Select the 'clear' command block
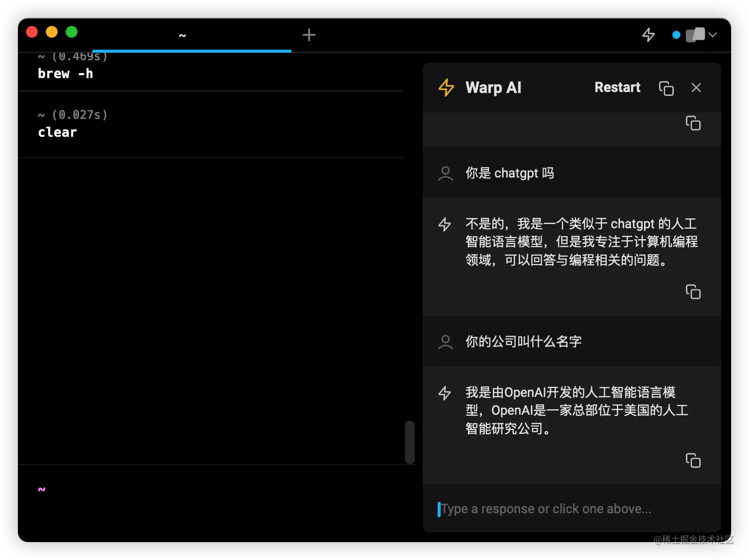The image size is (749, 560). coord(210,124)
